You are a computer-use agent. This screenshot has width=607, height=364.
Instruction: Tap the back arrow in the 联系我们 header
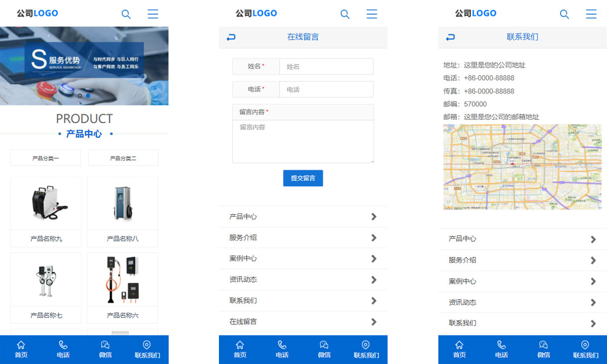point(450,37)
